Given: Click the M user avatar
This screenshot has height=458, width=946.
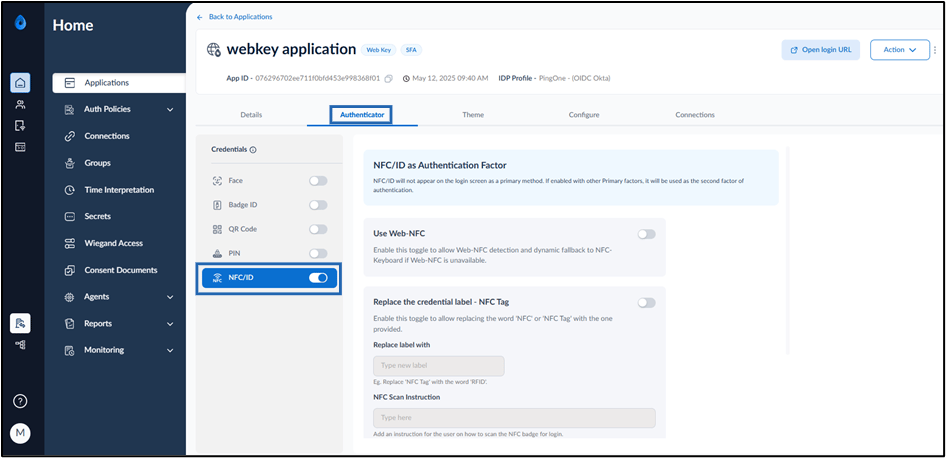Looking at the screenshot, I should click(20, 433).
